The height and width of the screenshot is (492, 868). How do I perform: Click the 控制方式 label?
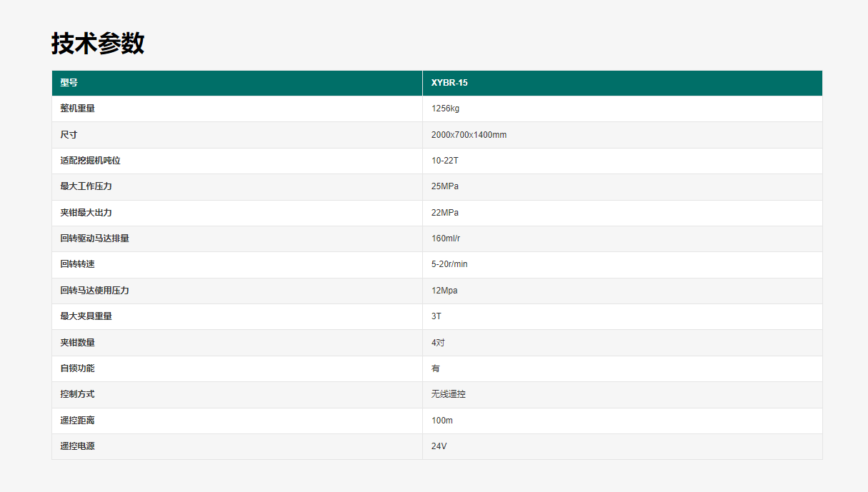coord(78,394)
